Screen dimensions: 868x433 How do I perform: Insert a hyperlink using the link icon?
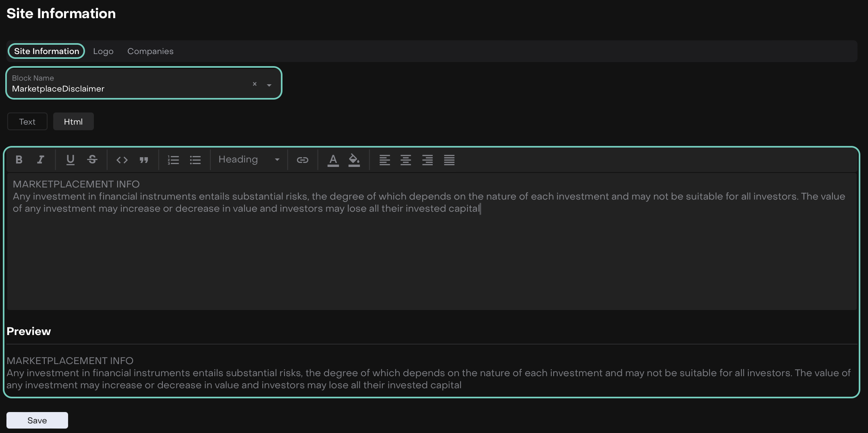click(302, 160)
